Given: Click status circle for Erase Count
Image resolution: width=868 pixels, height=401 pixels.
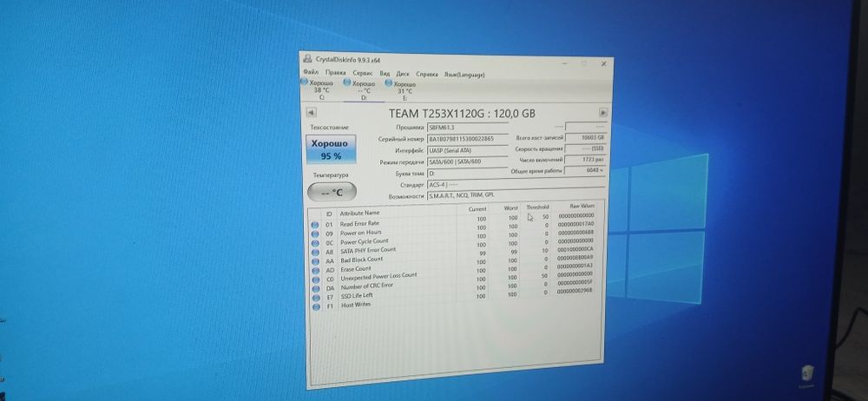Looking at the screenshot, I should click(316, 270).
